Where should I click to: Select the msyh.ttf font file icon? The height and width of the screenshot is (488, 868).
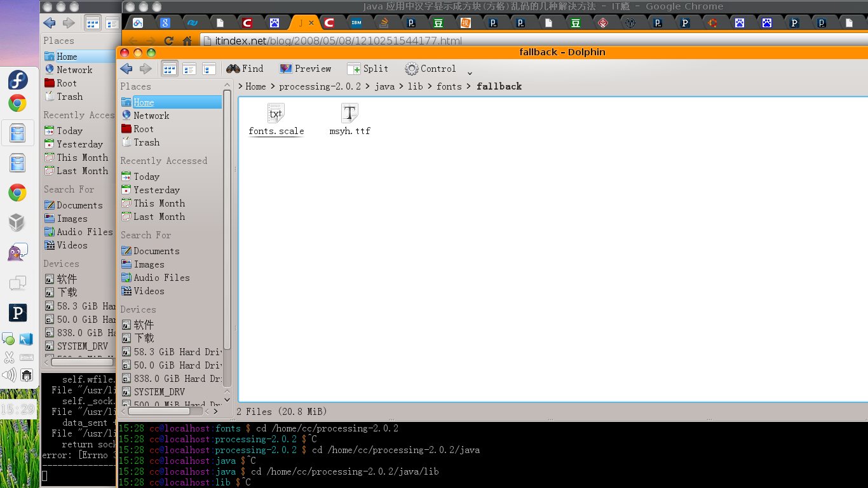(349, 114)
